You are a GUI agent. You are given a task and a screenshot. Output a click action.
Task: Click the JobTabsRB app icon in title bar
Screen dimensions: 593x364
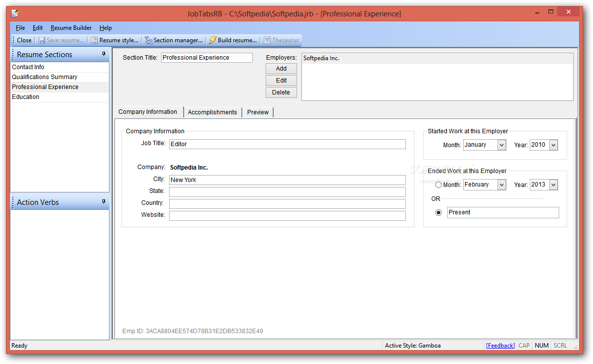pyautogui.click(x=15, y=13)
